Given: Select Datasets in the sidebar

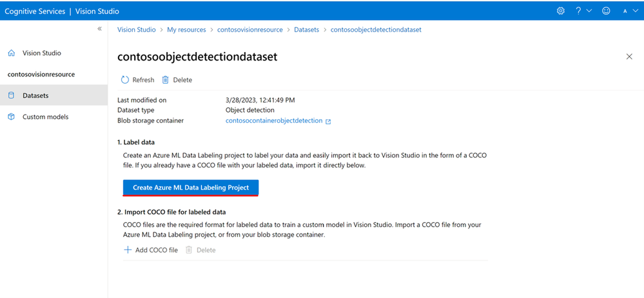Looking at the screenshot, I should pos(54,95).
